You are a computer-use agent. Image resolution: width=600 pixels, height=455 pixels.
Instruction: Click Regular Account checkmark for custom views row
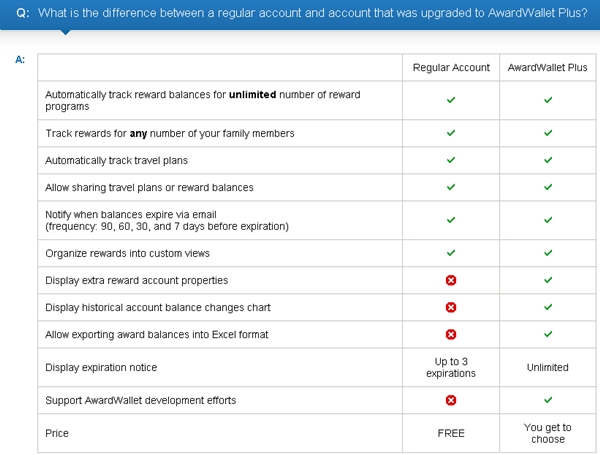pos(451,253)
